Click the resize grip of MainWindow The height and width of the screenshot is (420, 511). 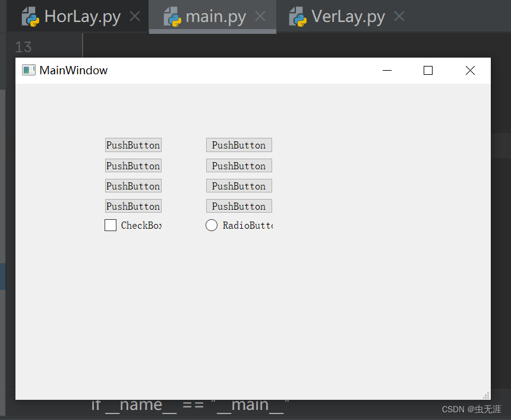pos(486,395)
